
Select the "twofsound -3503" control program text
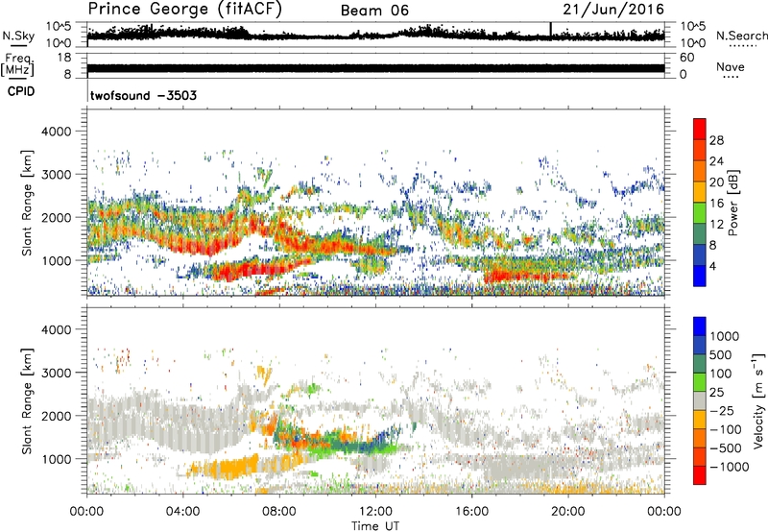[143, 95]
